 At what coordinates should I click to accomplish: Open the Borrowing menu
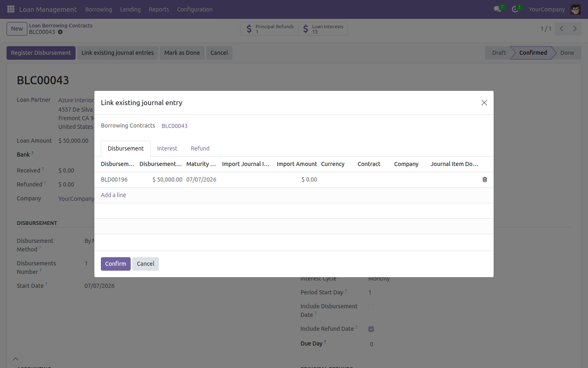98,9
